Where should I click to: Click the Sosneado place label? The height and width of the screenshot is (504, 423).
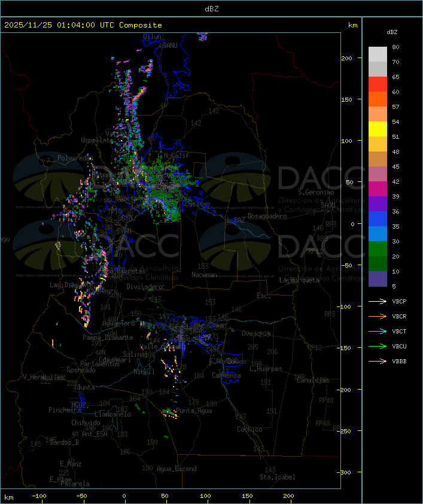pyautogui.click(x=81, y=370)
